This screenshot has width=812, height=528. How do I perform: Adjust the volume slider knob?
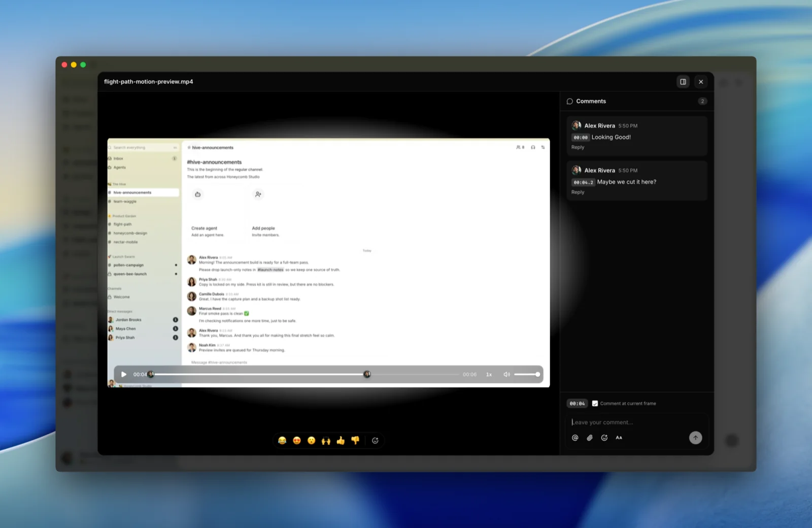(x=537, y=374)
